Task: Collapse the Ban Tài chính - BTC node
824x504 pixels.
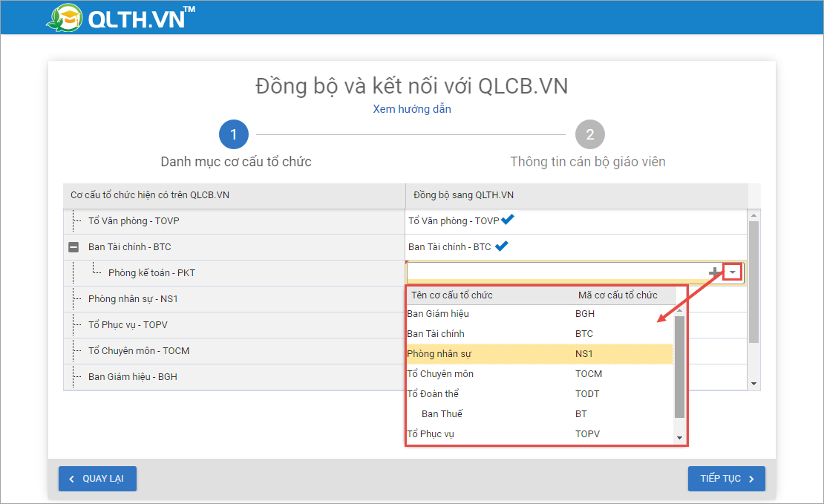Action: click(x=73, y=246)
